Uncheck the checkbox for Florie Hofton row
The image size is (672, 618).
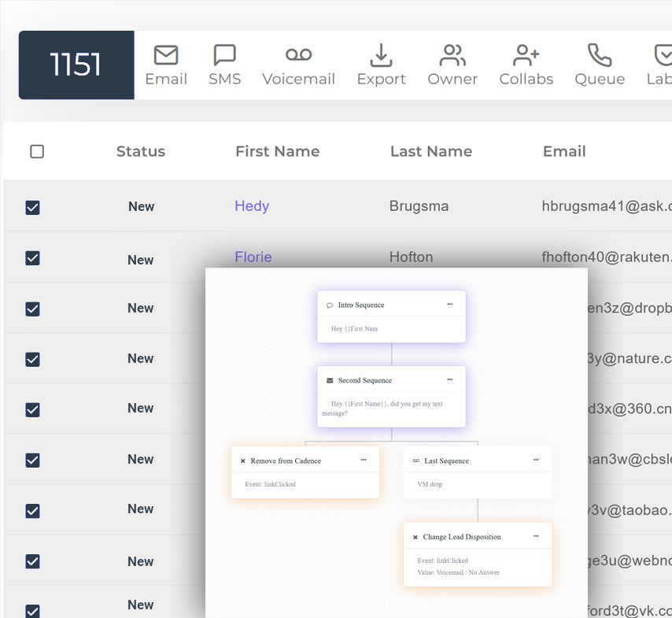pos(32,258)
